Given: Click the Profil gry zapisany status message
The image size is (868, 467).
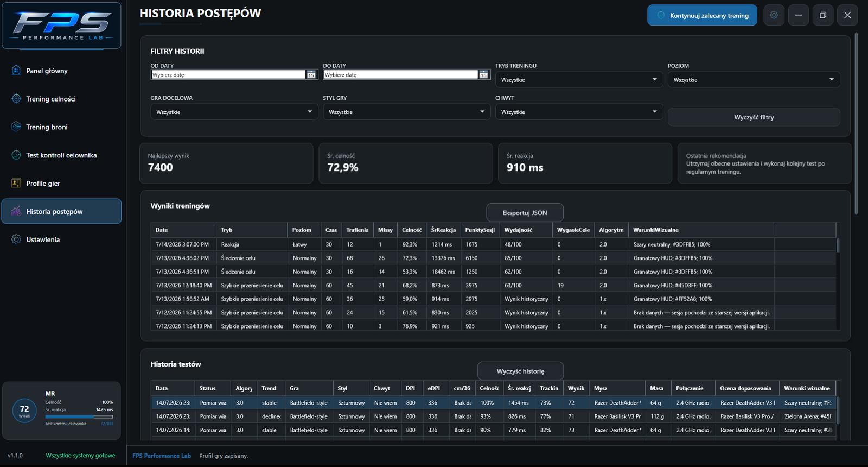Looking at the screenshot, I should 224,456.
